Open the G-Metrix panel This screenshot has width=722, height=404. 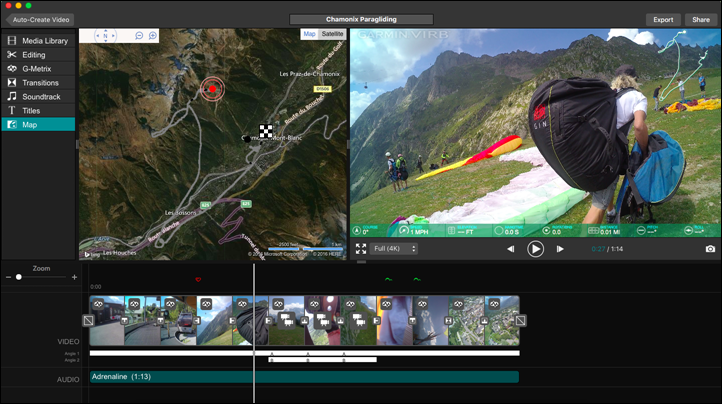[x=38, y=69]
